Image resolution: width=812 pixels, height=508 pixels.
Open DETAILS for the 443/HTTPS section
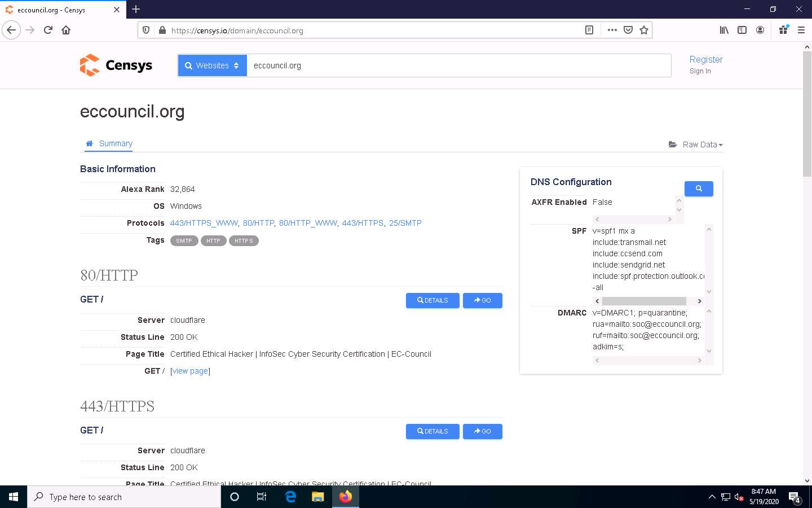tap(433, 431)
